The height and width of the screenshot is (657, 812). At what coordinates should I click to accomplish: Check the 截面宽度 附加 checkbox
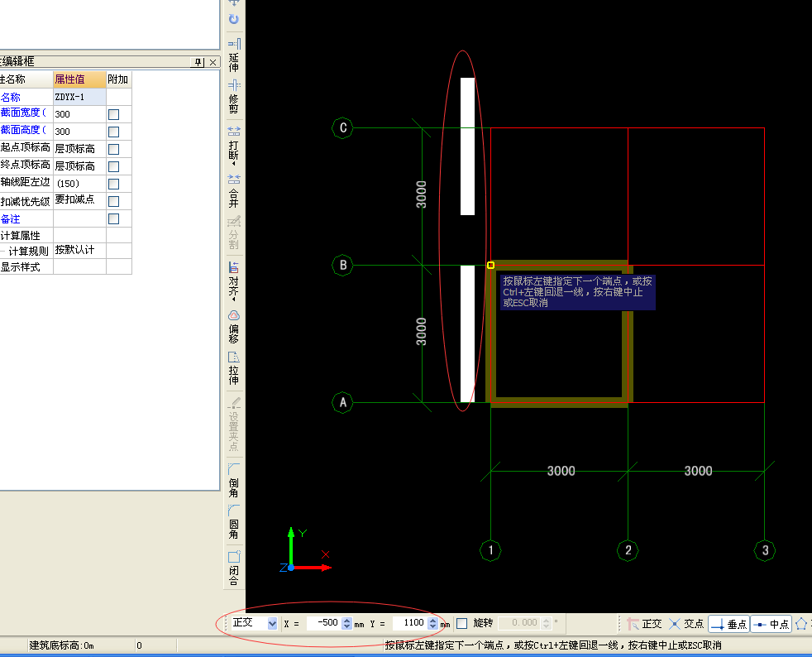coord(114,114)
